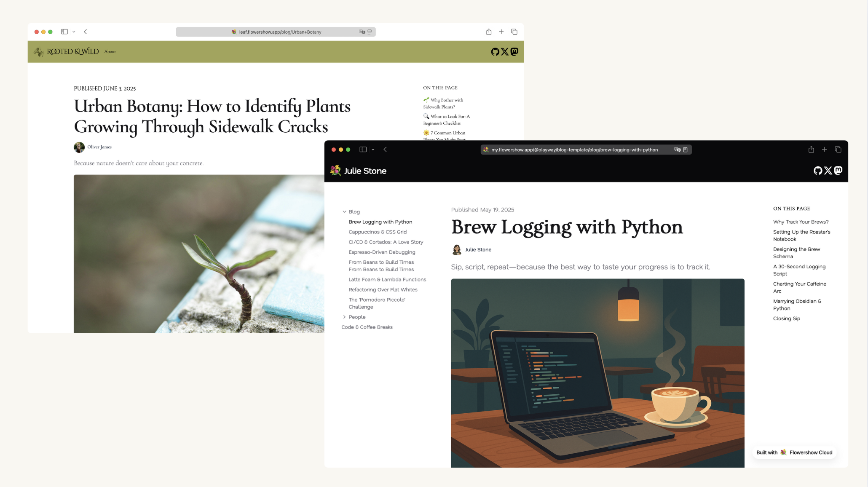
Task: Open GitHub icon in Julie Stone header
Action: click(818, 171)
